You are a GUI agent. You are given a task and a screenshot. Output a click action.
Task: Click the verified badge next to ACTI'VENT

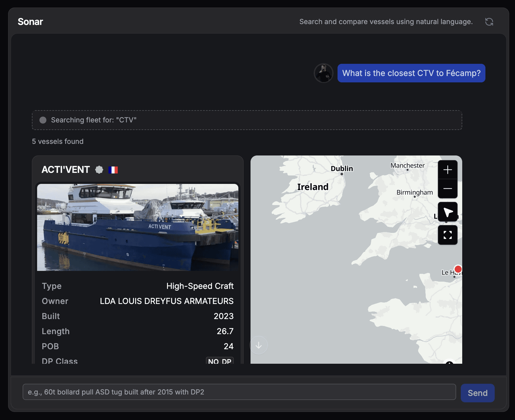(x=99, y=170)
